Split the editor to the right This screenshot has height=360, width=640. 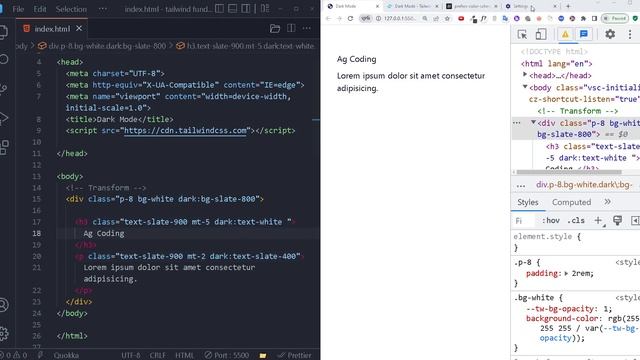point(291,29)
